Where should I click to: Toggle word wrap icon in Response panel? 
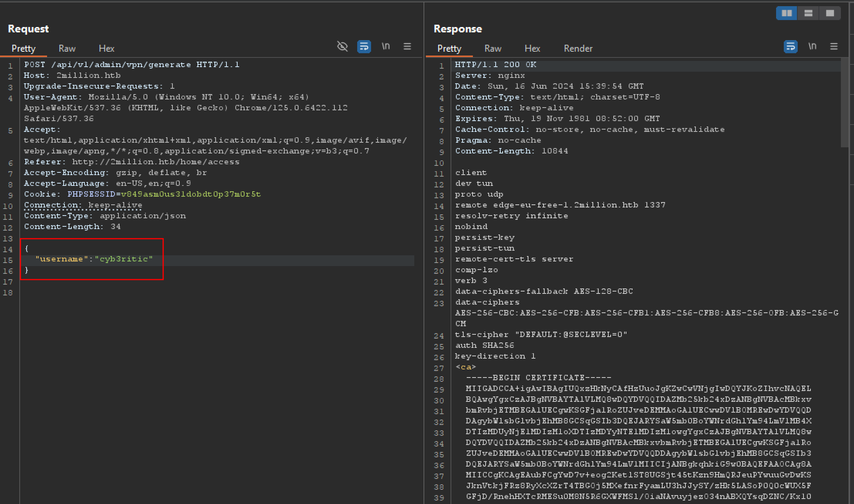coord(790,47)
